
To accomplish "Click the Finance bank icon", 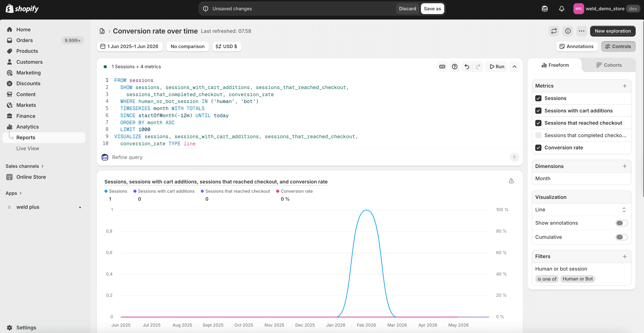I will pyautogui.click(x=9, y=116).
